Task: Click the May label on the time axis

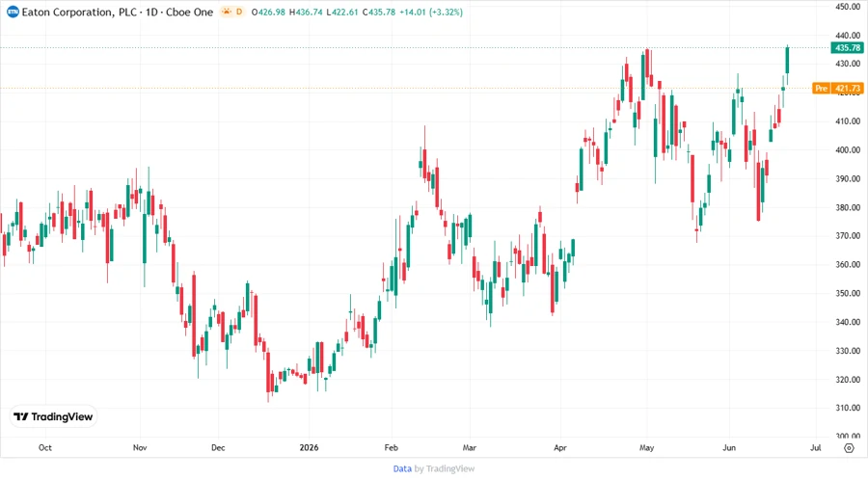Action: pos(646,447)
